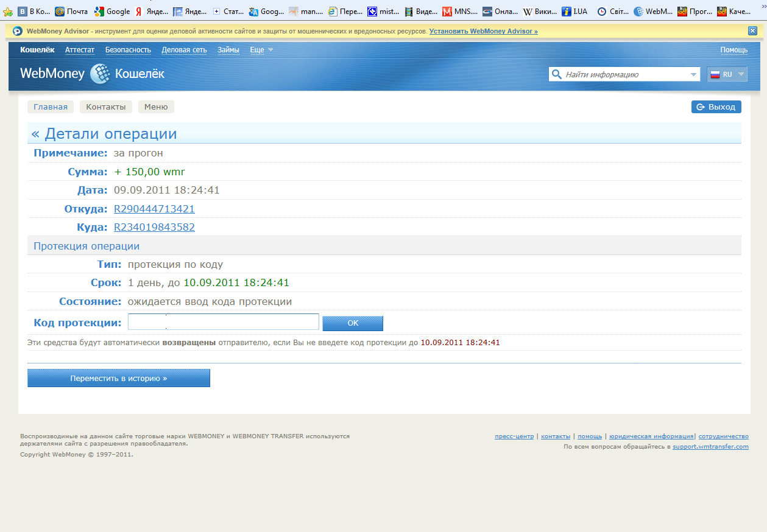Click Установить WebMoney Advisor link
The image size is (767, 532).
[484, 31]
